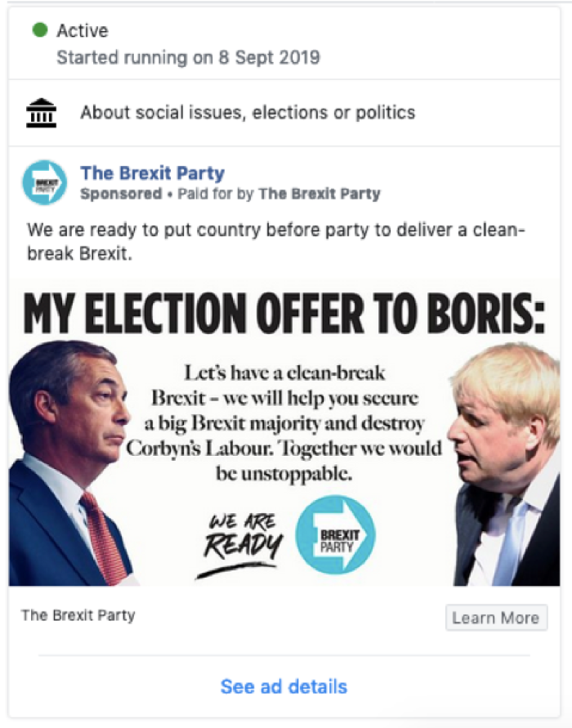This screenshot has width=572, height=728.
Task: Click the ad caption about clean-break Brexit
Action: pyautogui.click(x=275, y=240)
